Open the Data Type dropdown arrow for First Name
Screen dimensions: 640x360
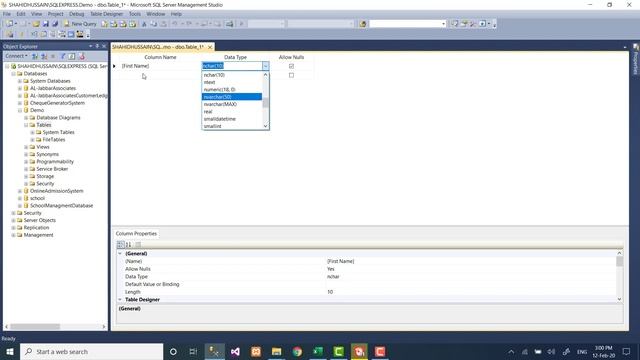point(265,66)
